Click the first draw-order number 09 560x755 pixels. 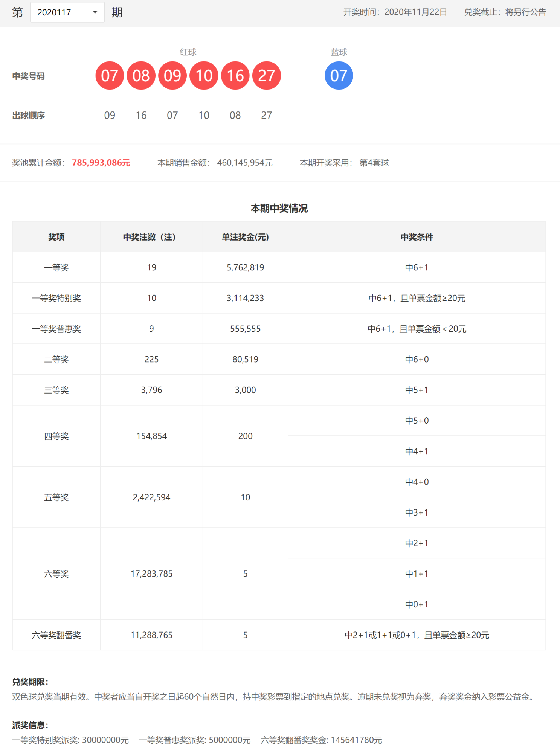click(110, 115)
